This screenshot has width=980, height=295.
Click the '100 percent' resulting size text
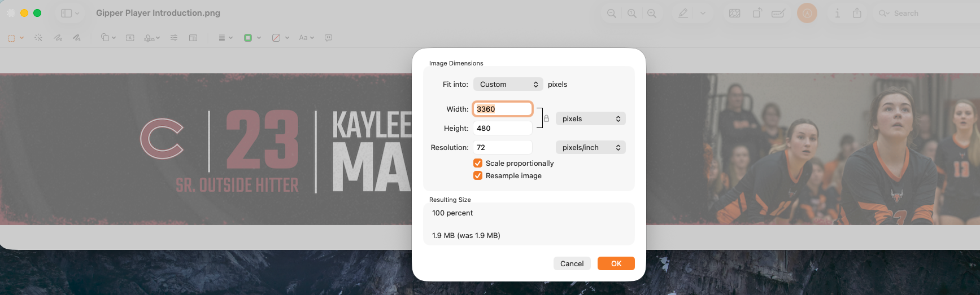point(452,213)
